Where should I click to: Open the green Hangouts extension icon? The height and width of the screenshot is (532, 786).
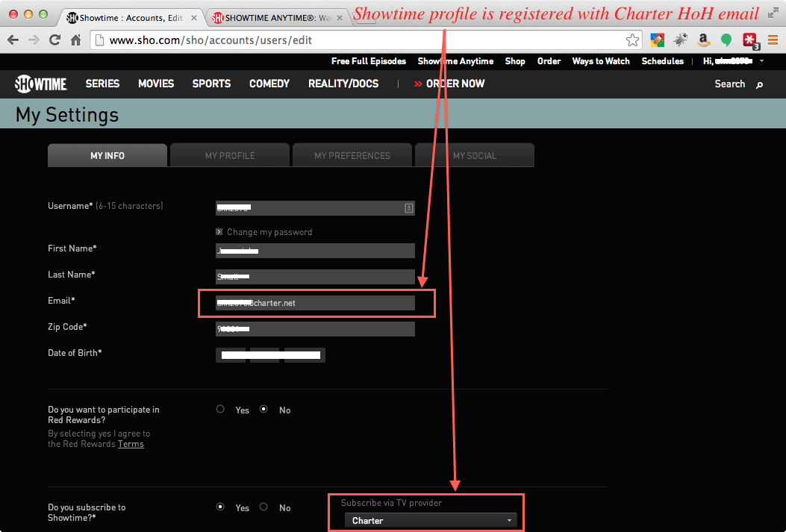pyautogui.click(x=726, y=40)
